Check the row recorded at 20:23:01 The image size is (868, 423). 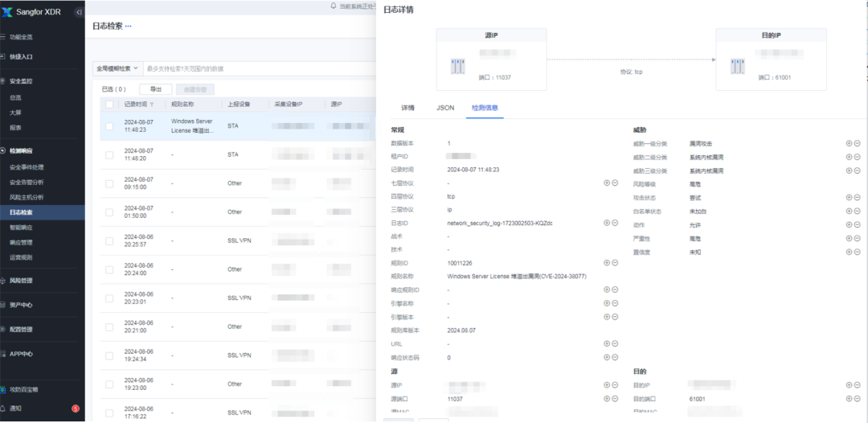[x=109, y=298]
